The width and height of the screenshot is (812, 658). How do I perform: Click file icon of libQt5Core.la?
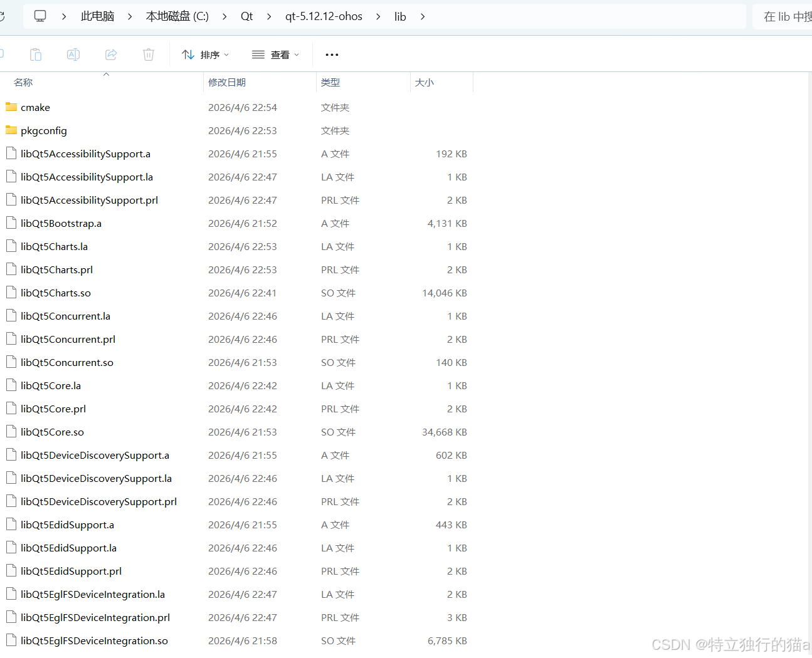11,385
